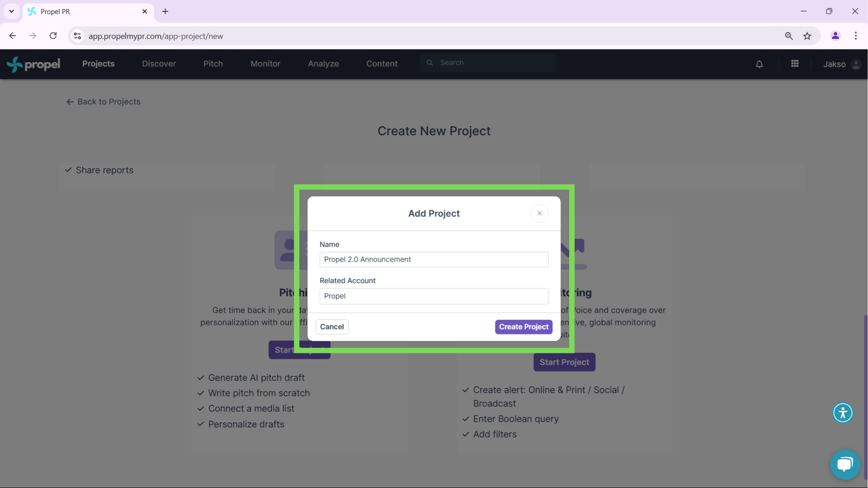Click 'Generate AI pitch draft' item
The image size is (868, 488).
click(256, 378)
